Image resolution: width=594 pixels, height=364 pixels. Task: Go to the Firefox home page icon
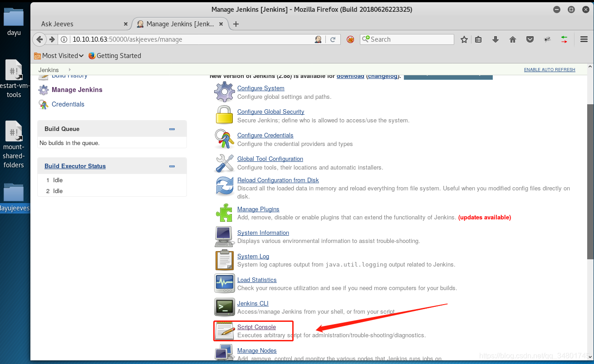(513, 39)
